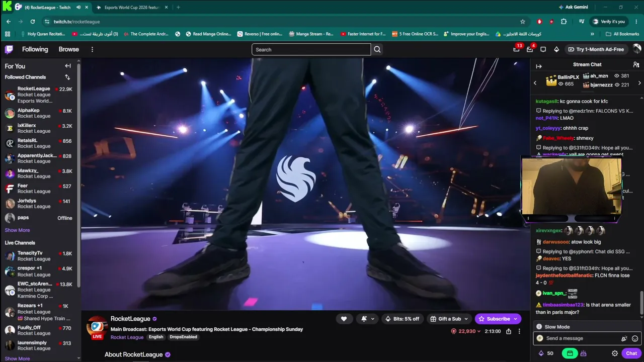Expand the 22,930 viewer count details
Viewport: 644px width, 362px height.
pos(466,331)
